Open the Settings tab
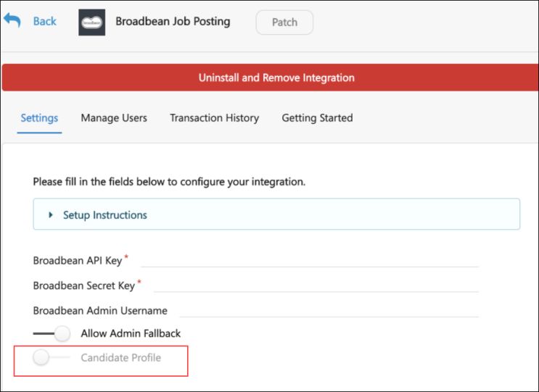Screen dimensions: 539x392 coord(39,118)
